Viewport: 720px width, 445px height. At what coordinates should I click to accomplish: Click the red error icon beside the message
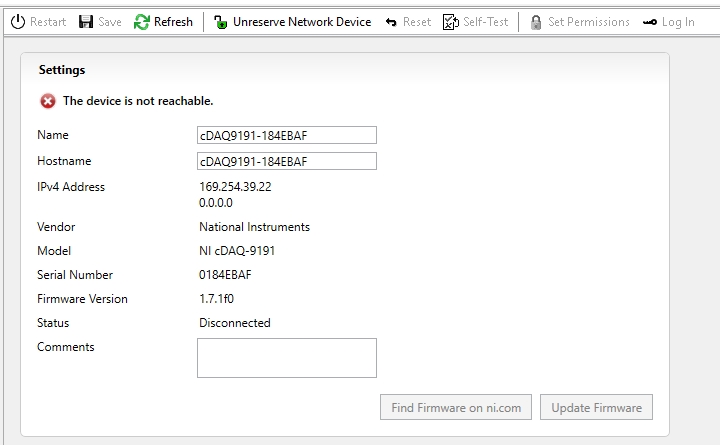(48, 101)
